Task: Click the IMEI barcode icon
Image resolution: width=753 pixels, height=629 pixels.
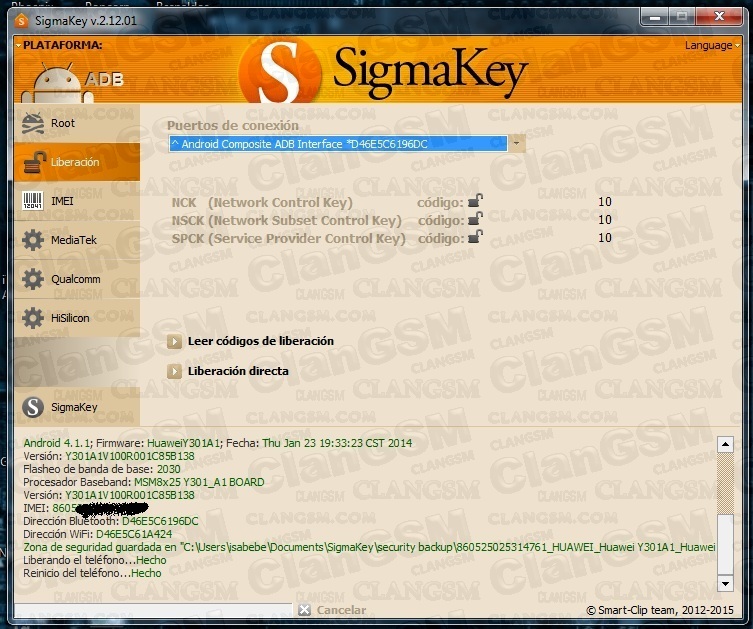Action: click(33, 201)
